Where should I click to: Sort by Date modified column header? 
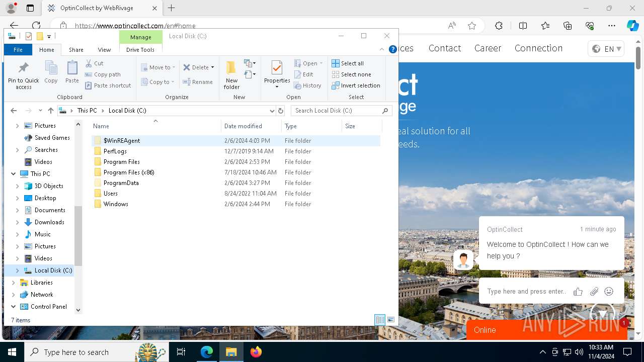[251, 126]
